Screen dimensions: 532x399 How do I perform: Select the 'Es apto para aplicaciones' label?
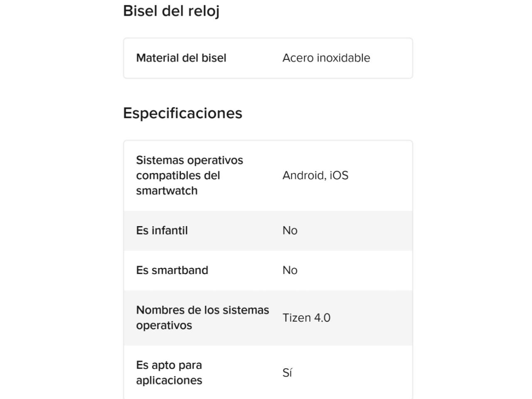tap(169, 372)
